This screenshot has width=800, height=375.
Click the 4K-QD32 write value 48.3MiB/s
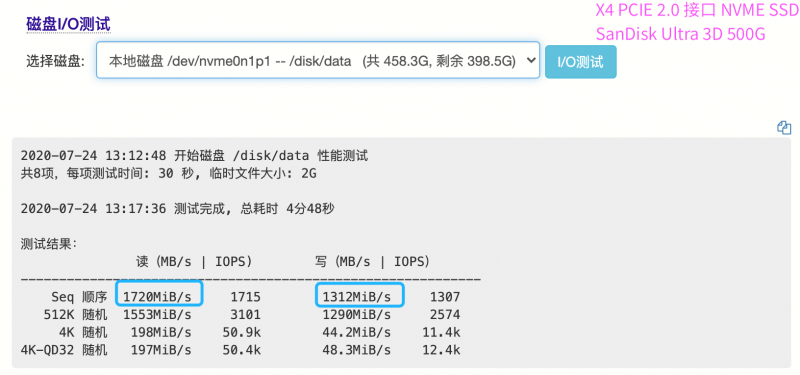tap(357, 351)
